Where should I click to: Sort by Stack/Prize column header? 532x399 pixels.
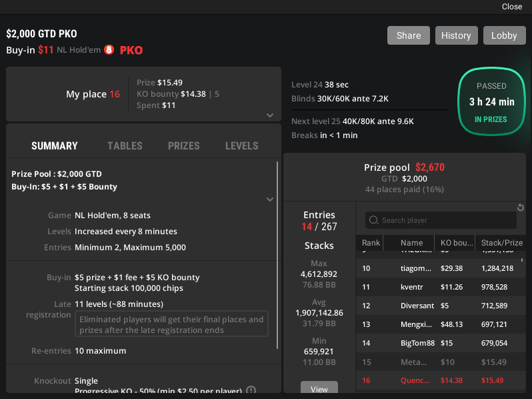point(502,242)
